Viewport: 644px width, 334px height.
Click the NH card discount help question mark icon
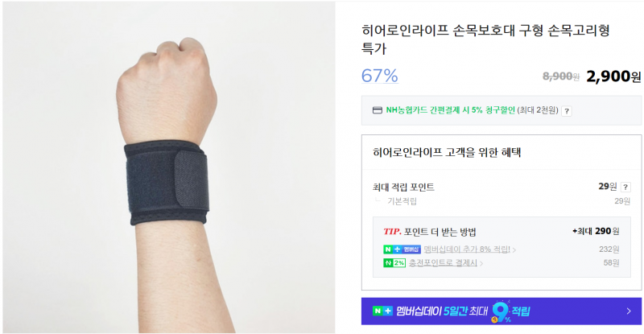click(x=567, y=111)
